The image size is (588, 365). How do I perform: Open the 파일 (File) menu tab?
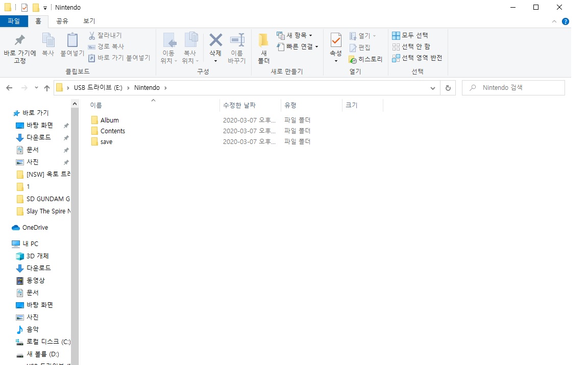pos(14,21)
